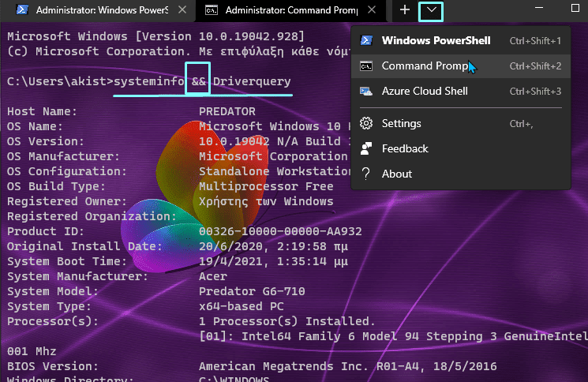Click System Boot Time value 19/4/2021
Viewport: 588px width, 382px height.
pyautogui.click(x=273, y=262)
